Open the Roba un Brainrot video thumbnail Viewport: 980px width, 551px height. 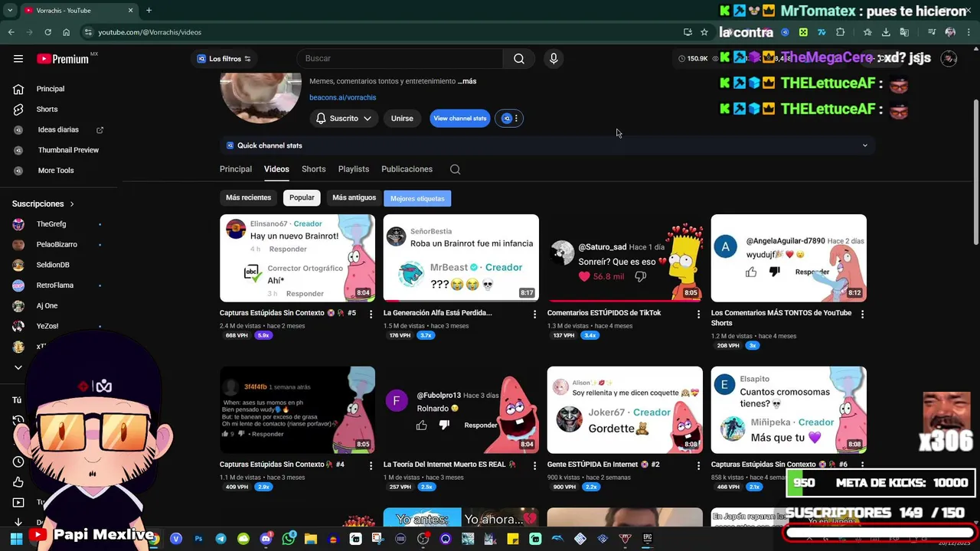coord(461,258)
